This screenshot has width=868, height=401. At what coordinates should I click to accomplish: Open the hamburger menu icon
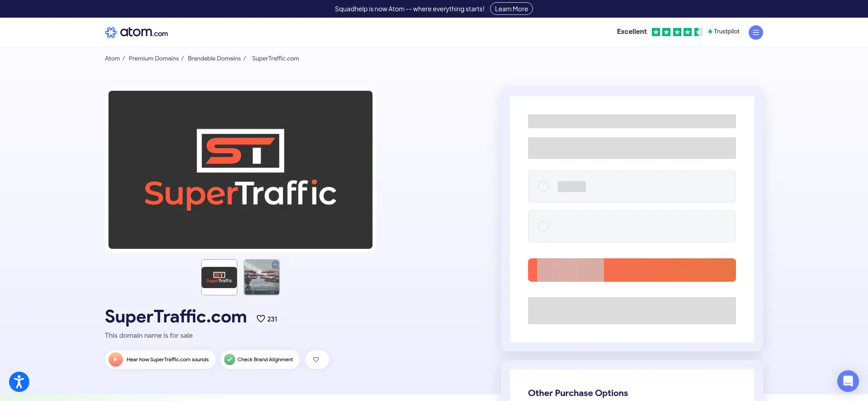pyautogui.click(x=755, y=33)
